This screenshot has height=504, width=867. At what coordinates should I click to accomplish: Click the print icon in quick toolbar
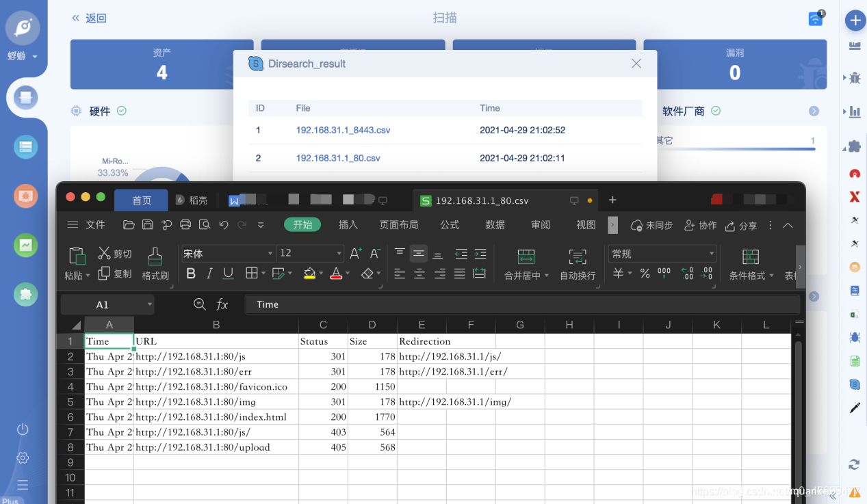tap(185, 225)
